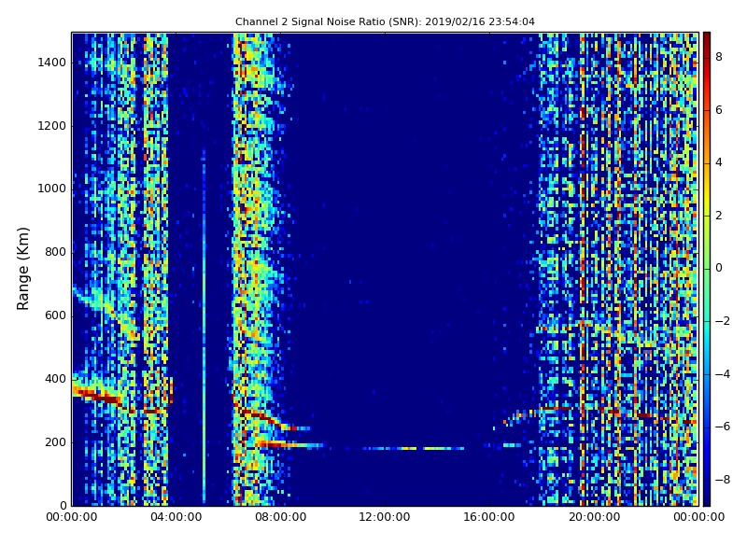The image size is (747, 560).
Task: Click the 12:00:00 time axis label
Action: click(385, 517)
